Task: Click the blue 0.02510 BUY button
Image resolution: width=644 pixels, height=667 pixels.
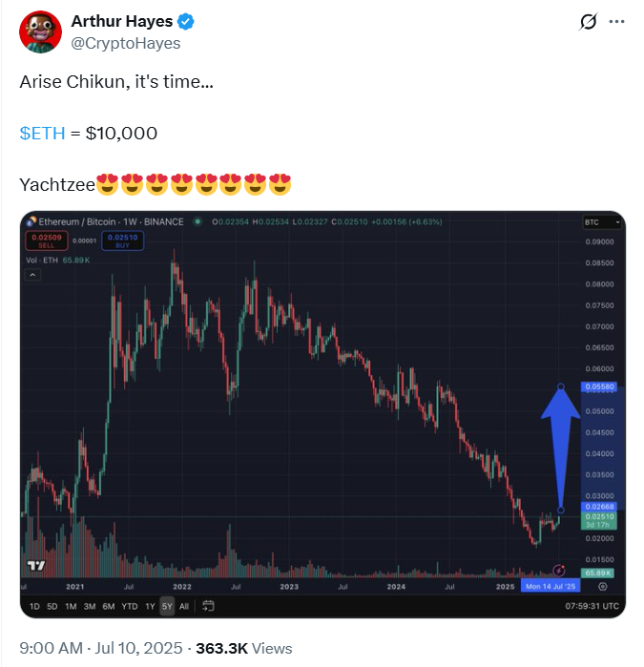Action: click(122, 240)
